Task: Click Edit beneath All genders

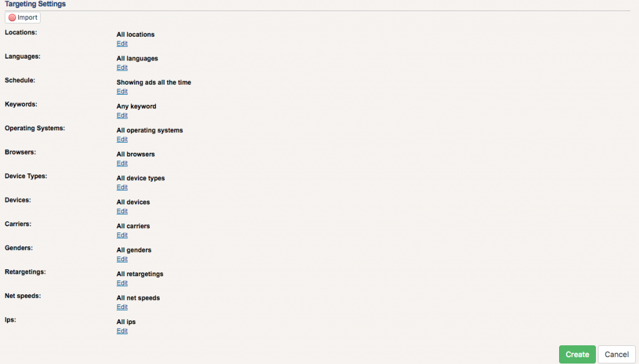Action: [122, 259]
